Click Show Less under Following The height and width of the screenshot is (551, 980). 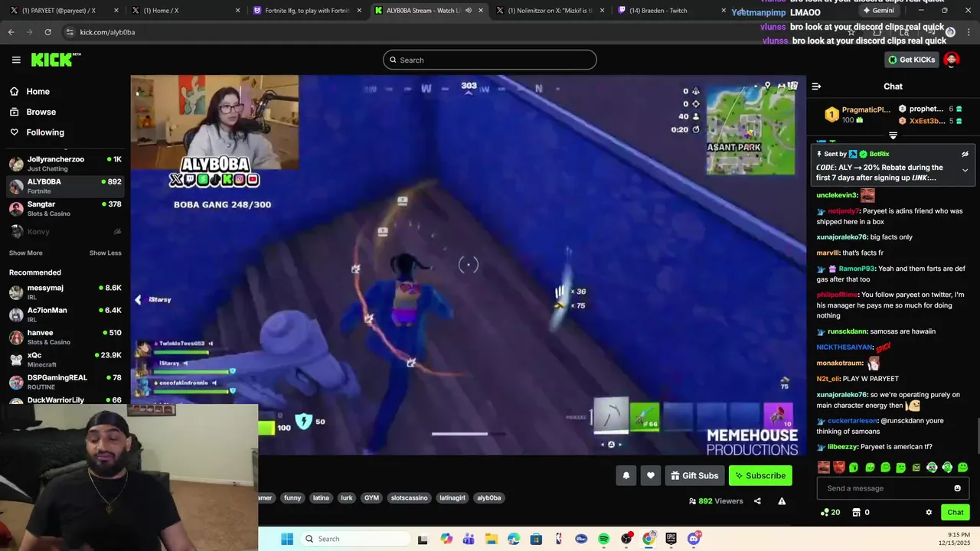pos(105,253)
